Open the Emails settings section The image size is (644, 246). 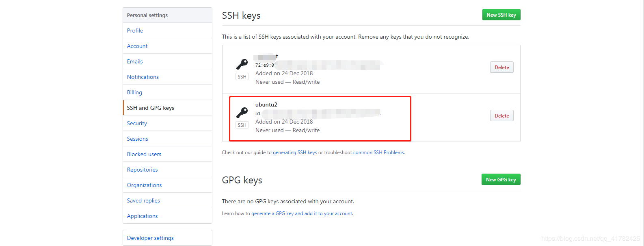[x=135, y=61]
